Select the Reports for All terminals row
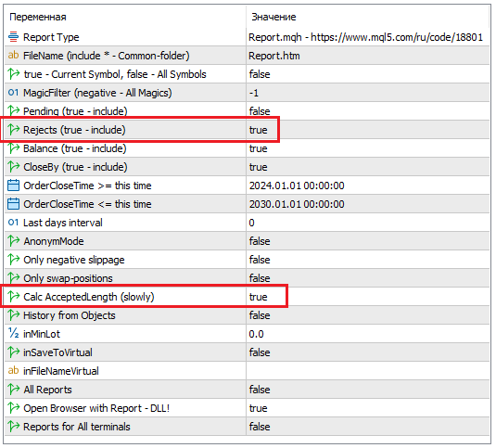Screen dimensions: 496x448 [247, 427]
